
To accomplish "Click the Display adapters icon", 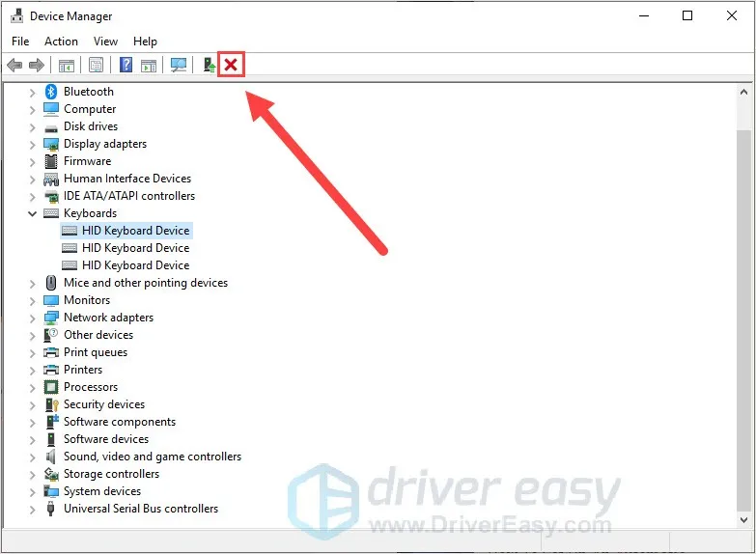I will pos(51,144).
